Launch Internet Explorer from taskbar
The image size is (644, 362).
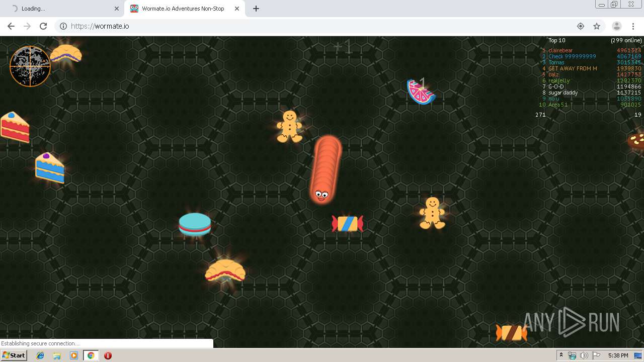[40, 355]
